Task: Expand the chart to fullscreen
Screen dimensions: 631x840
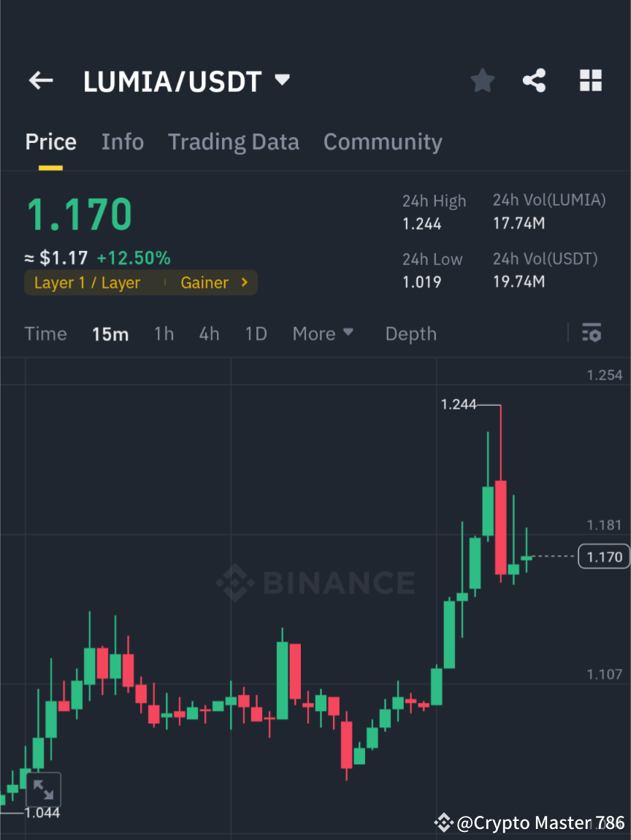Action: [44, 790]
